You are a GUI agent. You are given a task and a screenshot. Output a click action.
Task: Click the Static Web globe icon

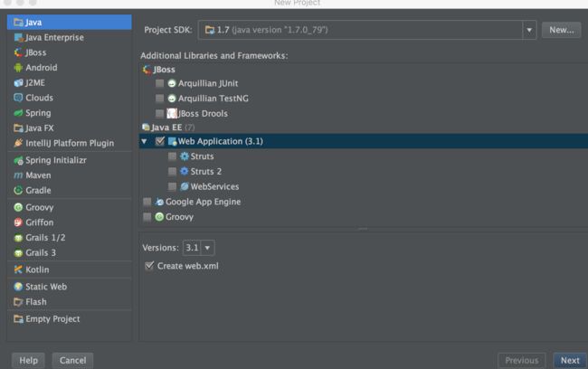tap(18, 287)
